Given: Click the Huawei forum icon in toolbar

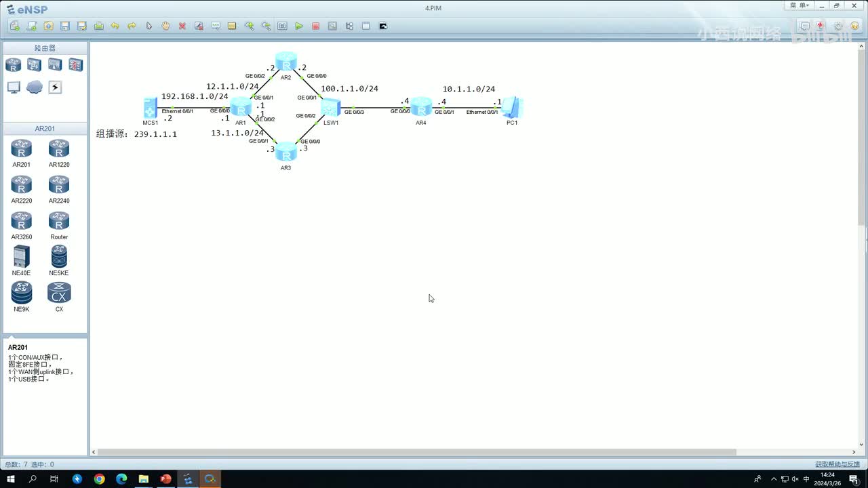Looking at the screenshot, I should (821, 26).
